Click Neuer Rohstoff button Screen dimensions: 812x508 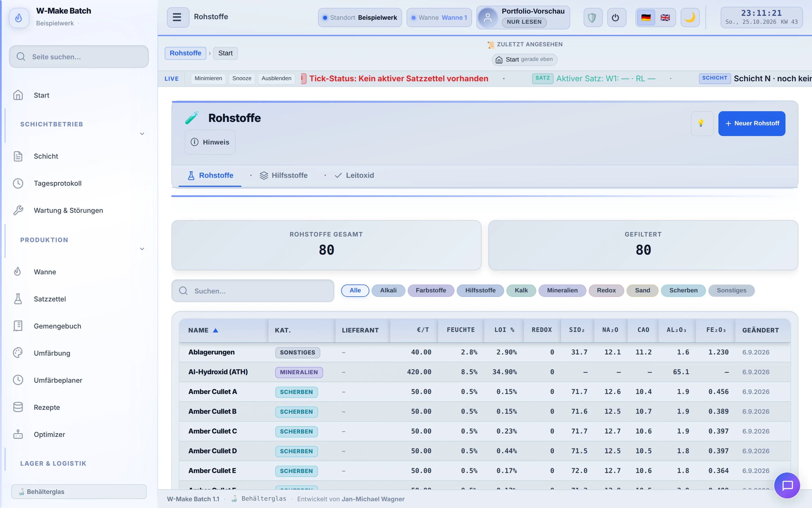click(x=752, y=123)
